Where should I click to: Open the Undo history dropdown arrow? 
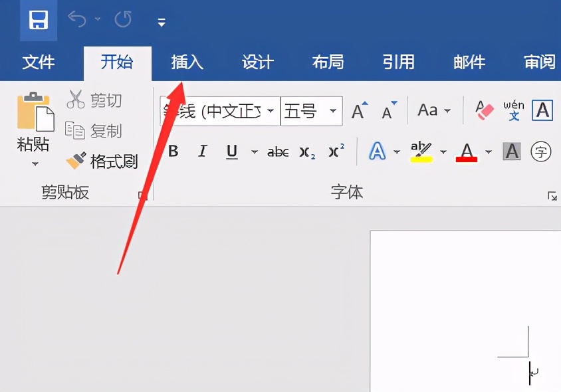(98, 19)
